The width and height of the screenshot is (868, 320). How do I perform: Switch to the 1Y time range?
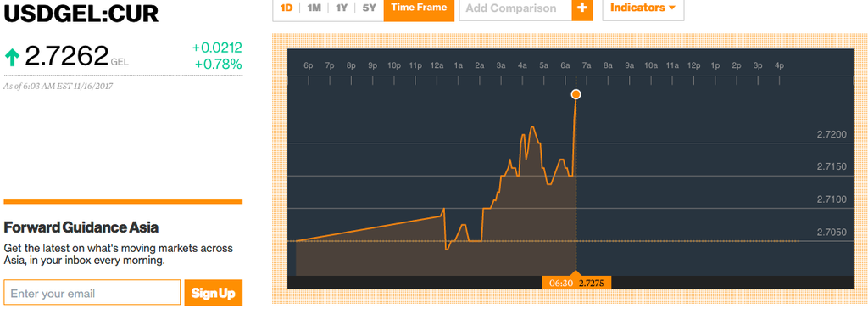pyautogui.click(x=342, y=8)
